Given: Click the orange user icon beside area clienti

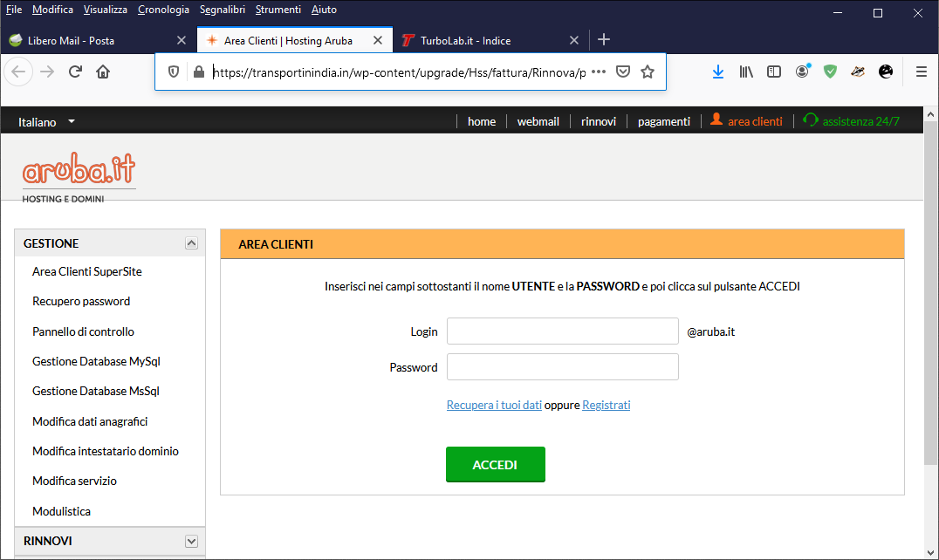Looking at the screenshot, I should [x=716, y=120].
